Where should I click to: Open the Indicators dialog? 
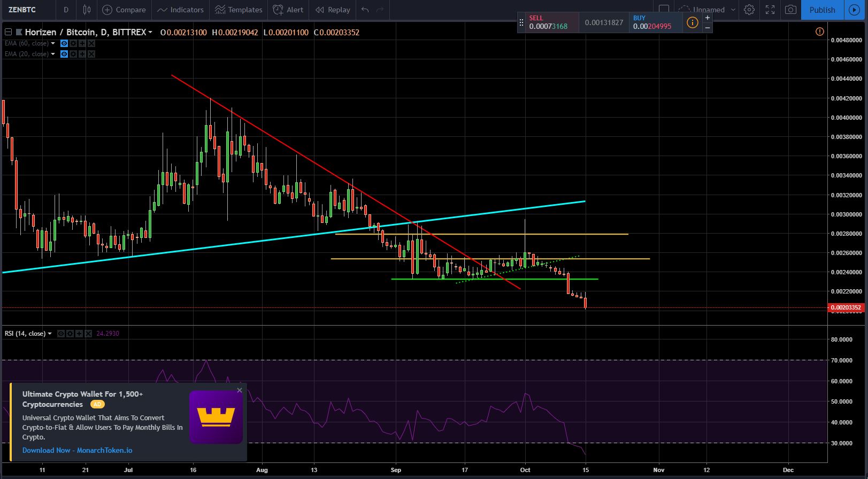(180, 10)
